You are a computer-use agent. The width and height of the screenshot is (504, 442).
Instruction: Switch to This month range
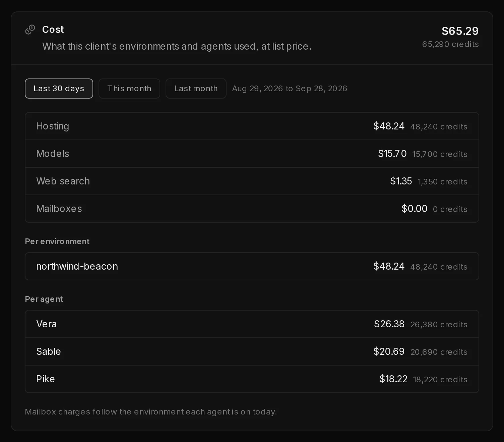click(x=129, y=89)
